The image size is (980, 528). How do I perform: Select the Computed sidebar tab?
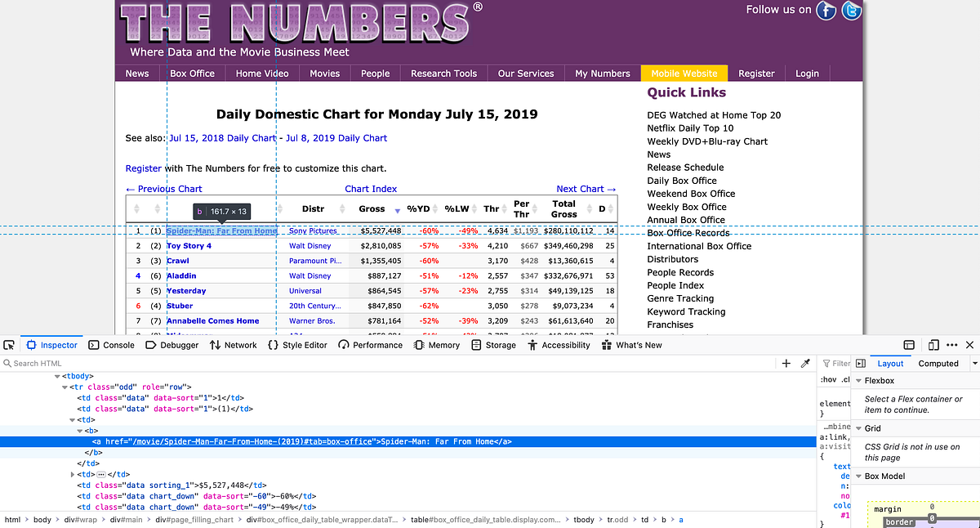938,363
